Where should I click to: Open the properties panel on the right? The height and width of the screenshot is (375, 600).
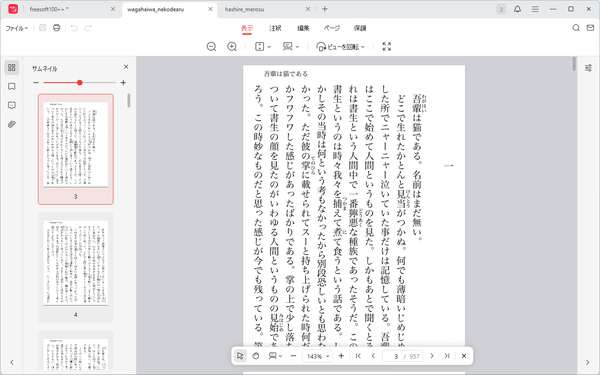[588, 68]
